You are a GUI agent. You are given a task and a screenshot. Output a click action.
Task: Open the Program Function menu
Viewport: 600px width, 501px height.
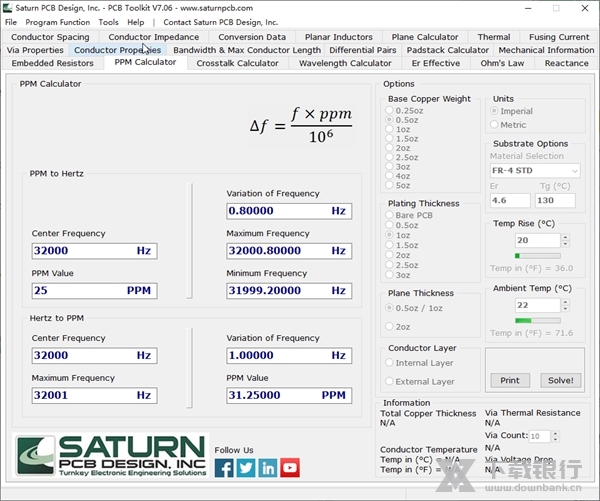(58, 22)
